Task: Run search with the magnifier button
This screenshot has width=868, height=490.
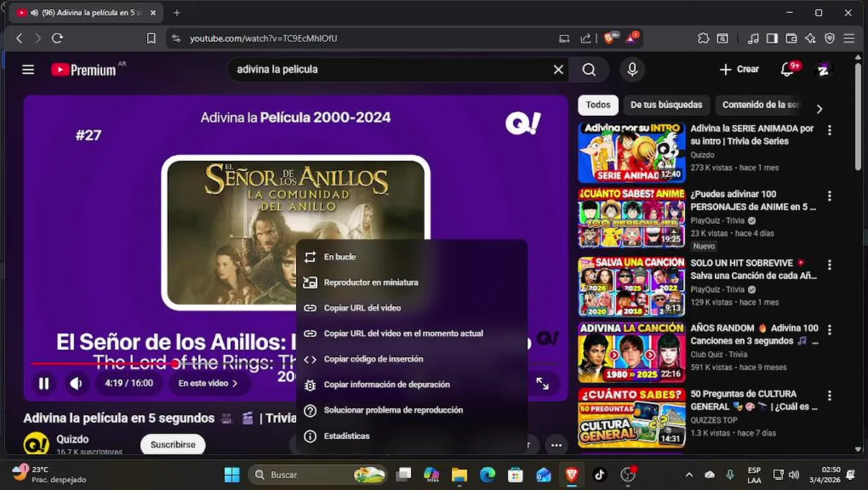Action: coord(590,69)
